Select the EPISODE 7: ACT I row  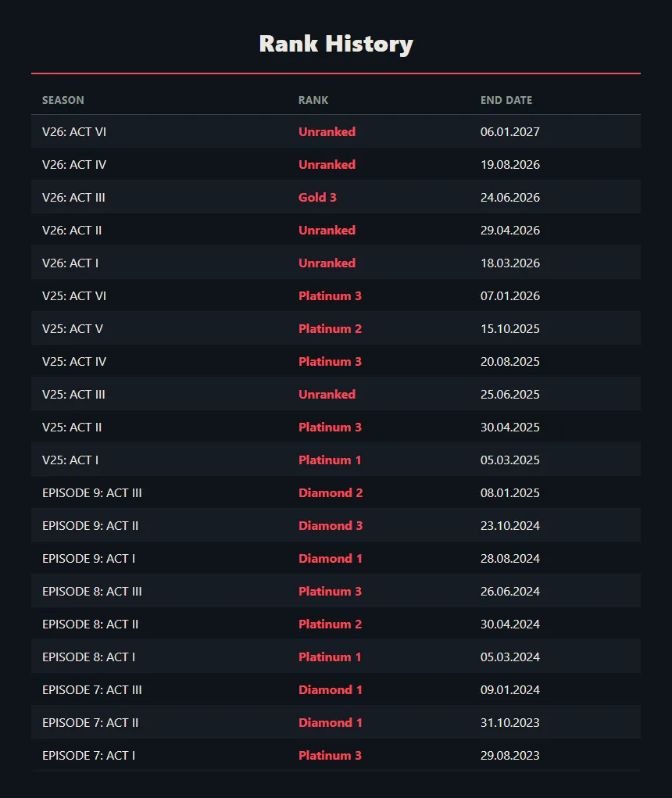tap(336, 755)
